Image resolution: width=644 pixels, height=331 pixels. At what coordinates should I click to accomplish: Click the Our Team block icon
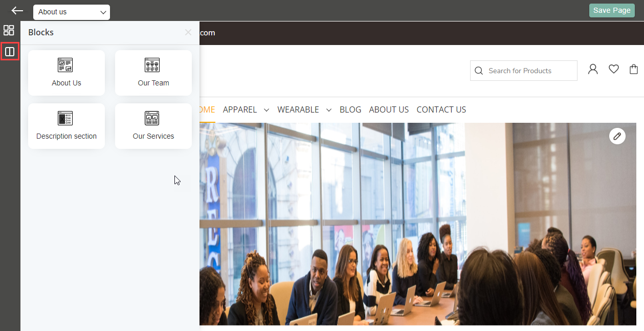pos(152,65)
